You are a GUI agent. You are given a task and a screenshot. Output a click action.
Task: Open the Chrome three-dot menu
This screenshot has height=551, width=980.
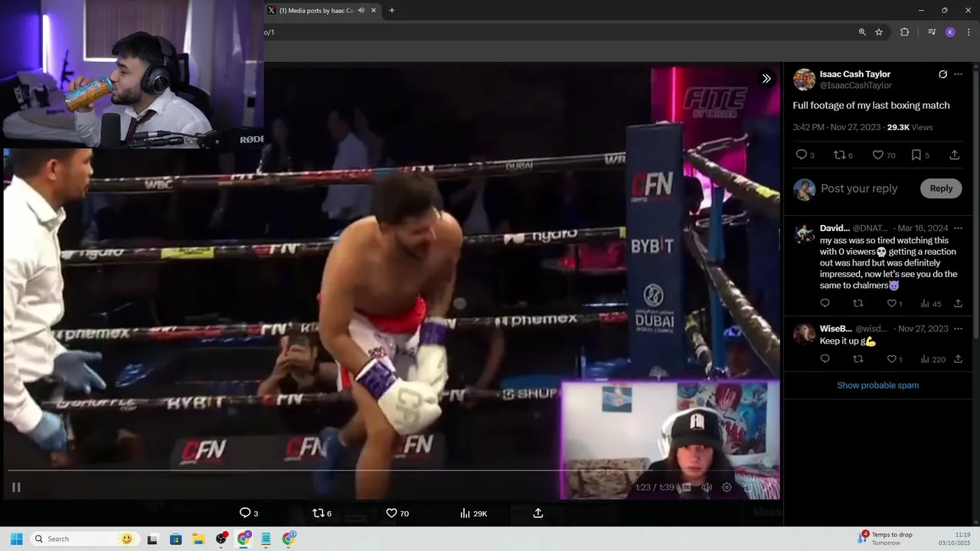(969, 32)
